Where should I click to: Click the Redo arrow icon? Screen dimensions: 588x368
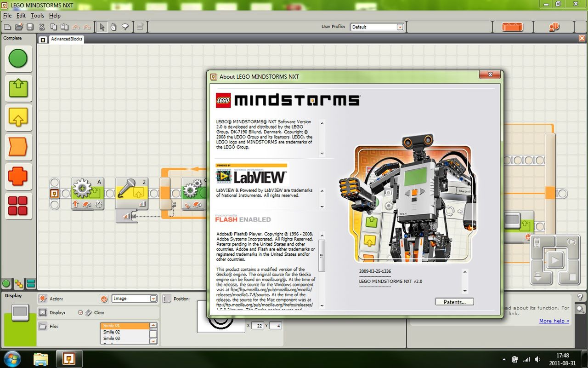point(87,27)
